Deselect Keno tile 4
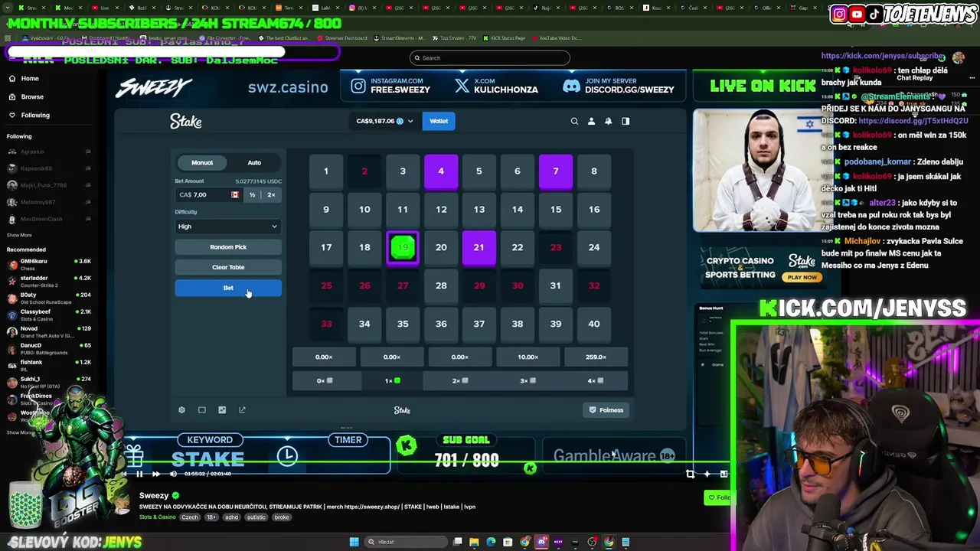This screenshot has height=551, width=980. [441, 171]
